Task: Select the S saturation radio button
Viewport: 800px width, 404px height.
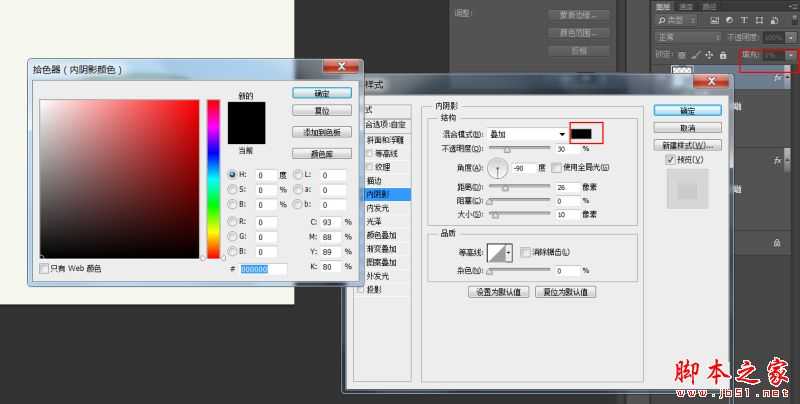Action: 234,189
